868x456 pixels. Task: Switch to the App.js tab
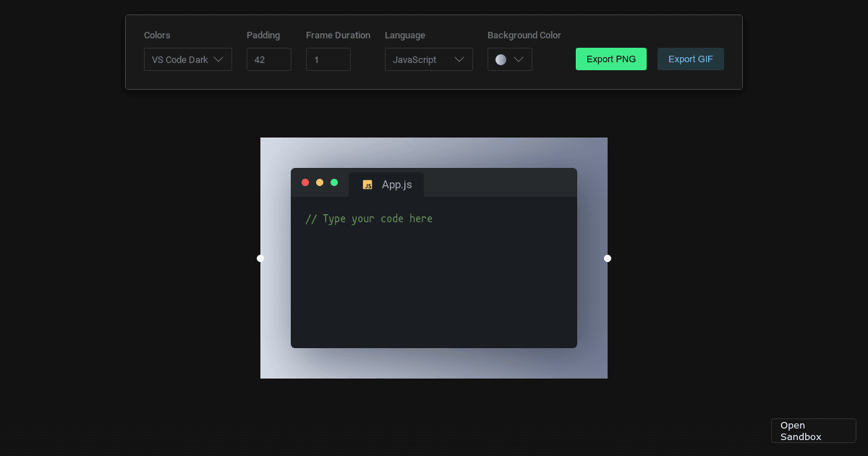[x=396, y=185]
